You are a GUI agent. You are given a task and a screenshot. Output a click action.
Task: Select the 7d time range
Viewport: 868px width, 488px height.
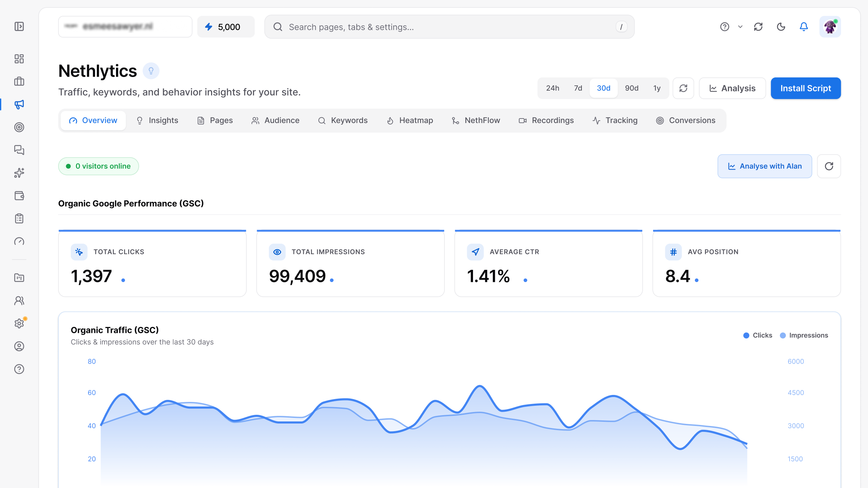point(578,88)
